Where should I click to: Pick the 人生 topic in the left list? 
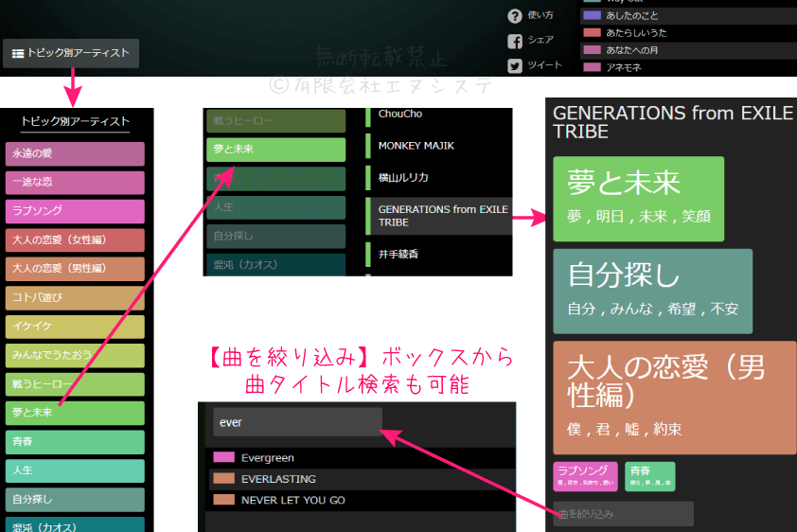(75, 470)
